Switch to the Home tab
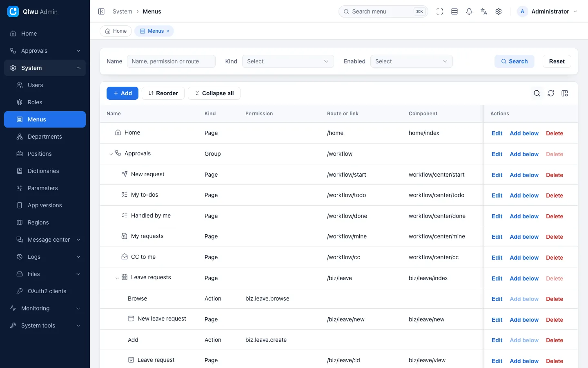This screenshot has width=588, height=368. pyautogui.click(x=116, y=31)
